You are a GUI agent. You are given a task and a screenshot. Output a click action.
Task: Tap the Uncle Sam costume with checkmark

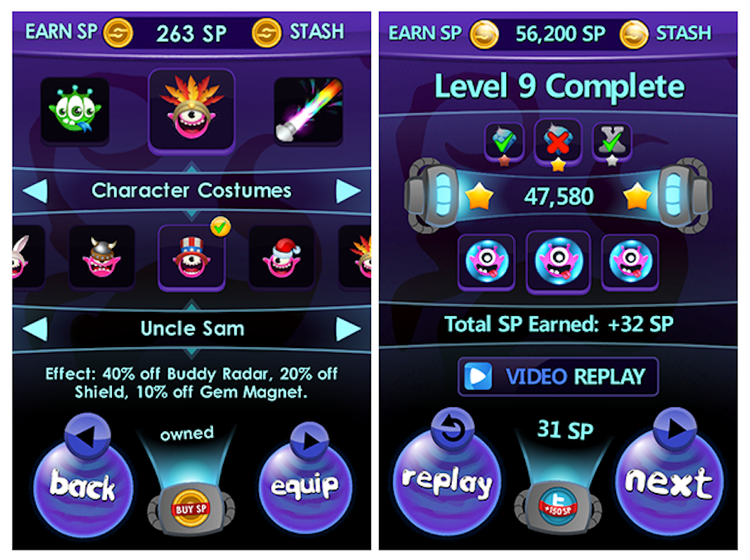click(192, 258)
